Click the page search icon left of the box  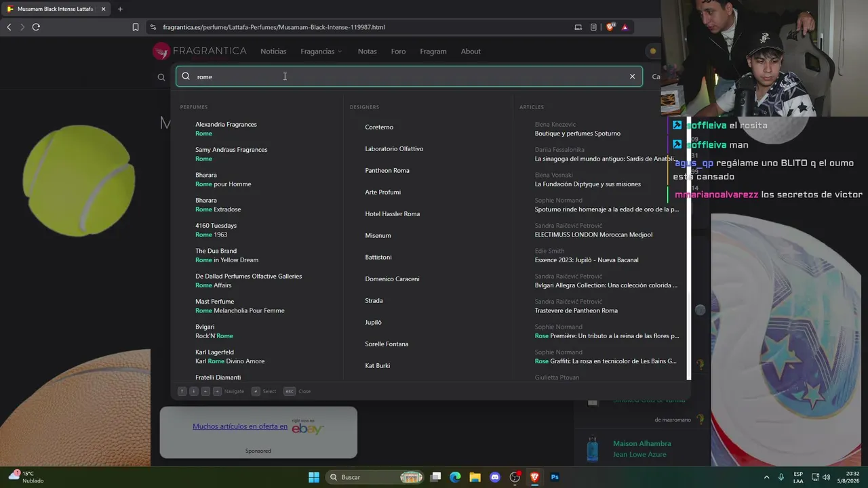[x=161, y=77]
